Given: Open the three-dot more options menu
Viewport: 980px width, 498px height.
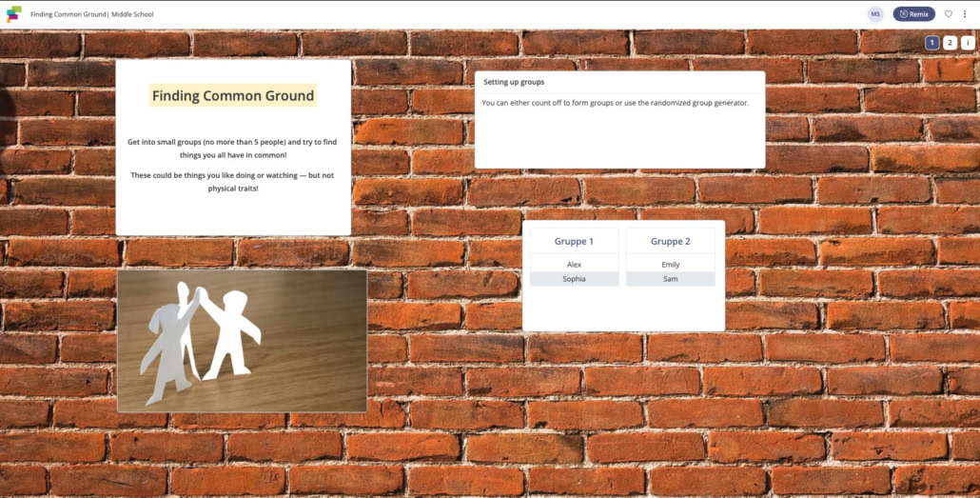Looking at the screenshot, I should 965,14.
